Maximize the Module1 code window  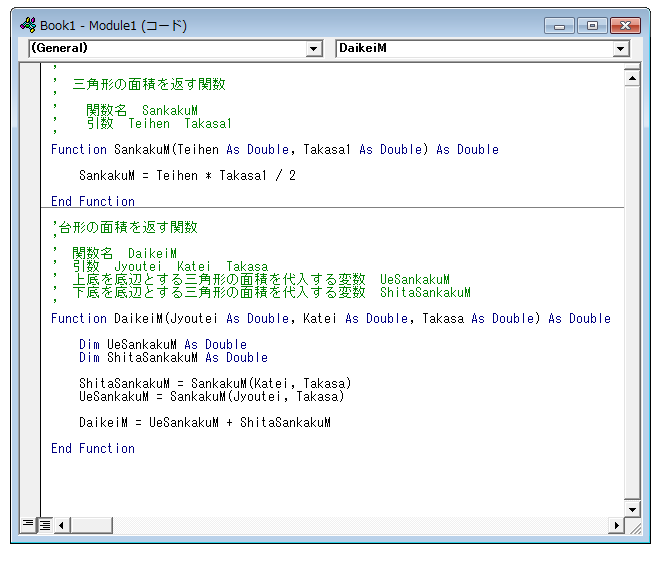pyautogui.click(x=593, y=25)
